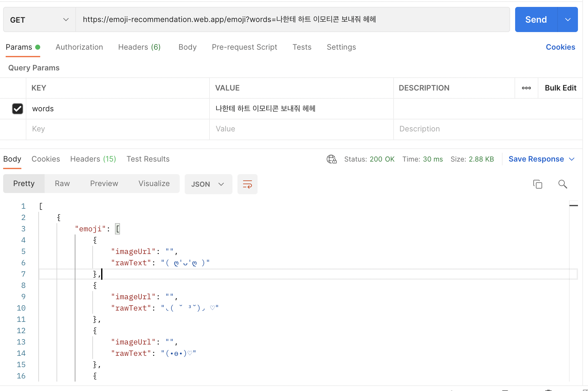Switch response display to Pretty mode

point(24,184)
